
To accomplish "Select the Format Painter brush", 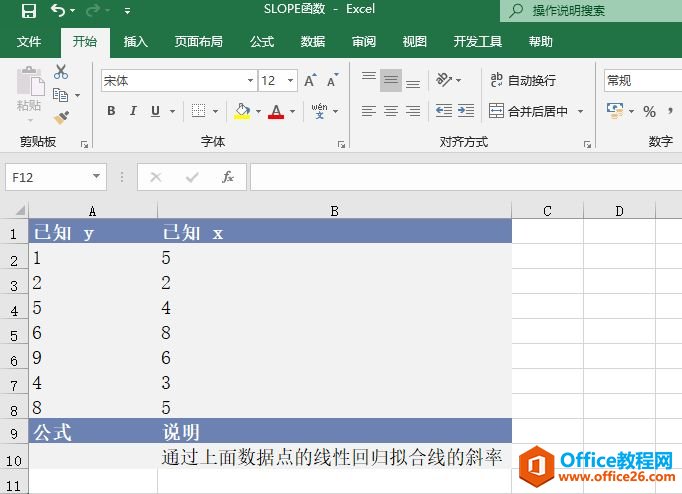I will (61, 117).
